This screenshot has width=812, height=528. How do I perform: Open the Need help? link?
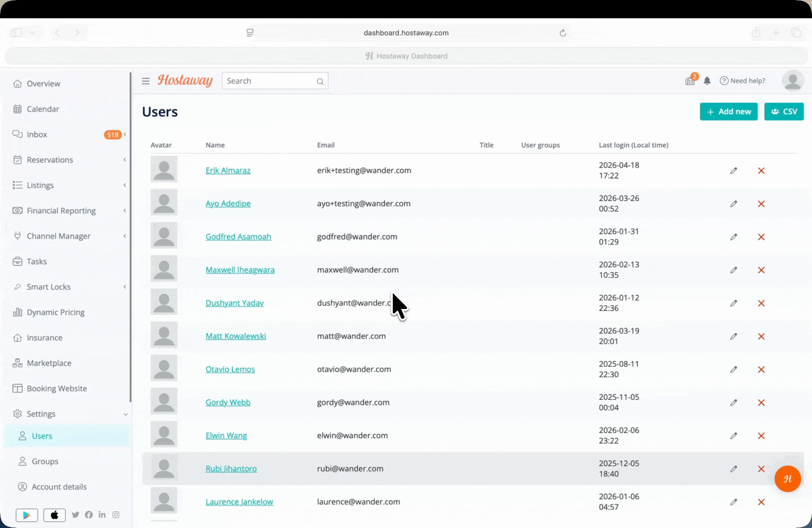(742, 81)
